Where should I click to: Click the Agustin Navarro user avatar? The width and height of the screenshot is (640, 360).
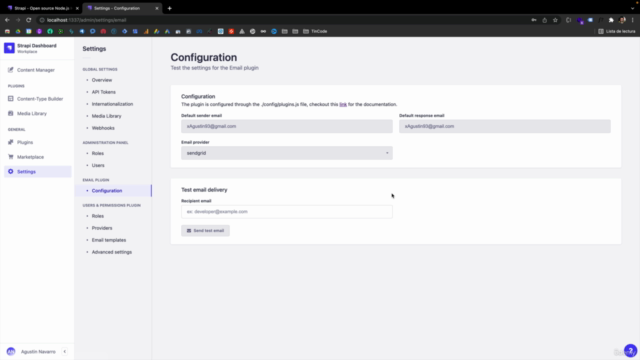11,351
